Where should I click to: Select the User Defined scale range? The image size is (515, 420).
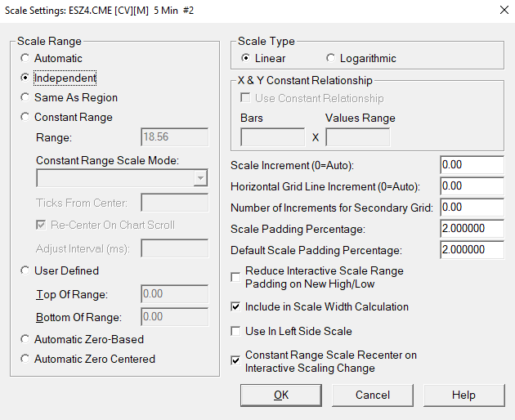tap(26, 271)
